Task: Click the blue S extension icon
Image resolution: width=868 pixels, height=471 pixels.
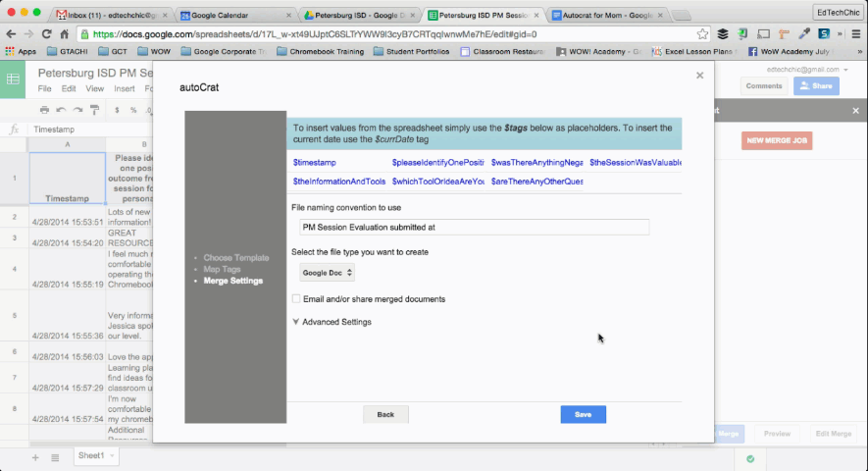Action: 824,34
